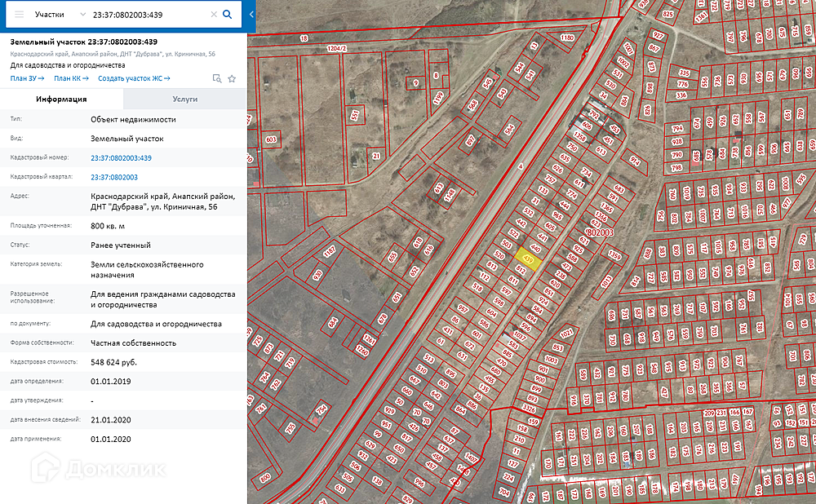This screenshot has height=504, width=816.
Task: Open the hamburger menu in search bar
Action: [x=20, y=15]
